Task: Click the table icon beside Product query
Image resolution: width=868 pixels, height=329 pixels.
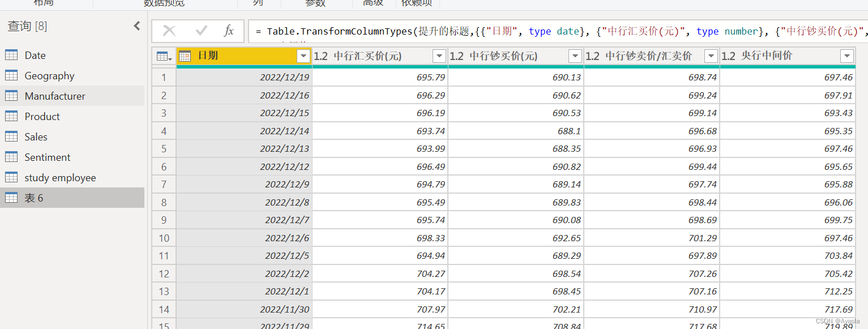Action: (x=11, y=116)
